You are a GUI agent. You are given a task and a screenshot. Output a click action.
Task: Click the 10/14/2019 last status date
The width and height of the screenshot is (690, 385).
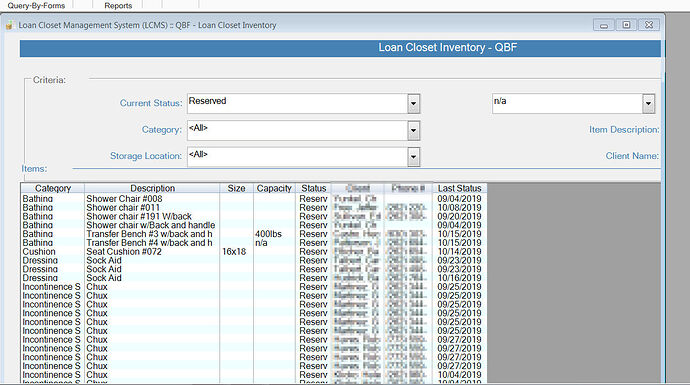(459, 252)
